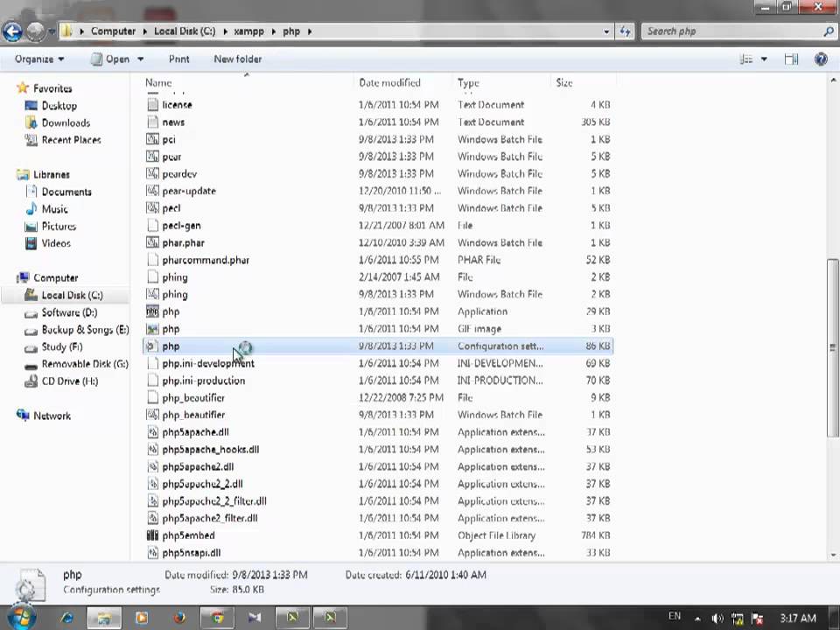Click Local Disk (C:) in address bar
The image size is (840, 630).
[185, 31]
